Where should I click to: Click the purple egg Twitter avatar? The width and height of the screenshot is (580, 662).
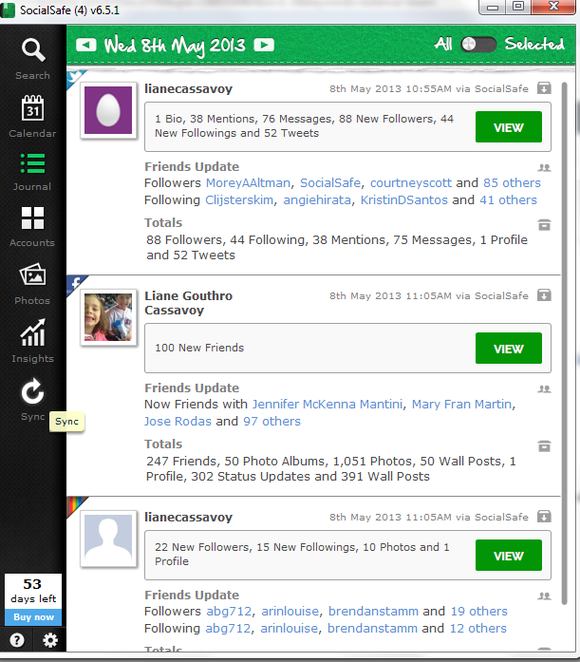(108, 110)
